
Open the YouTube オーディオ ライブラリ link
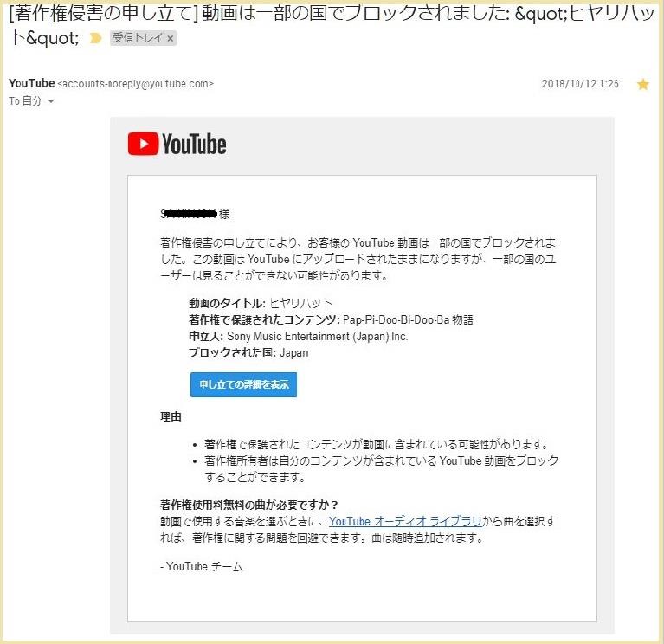[405, 521]
